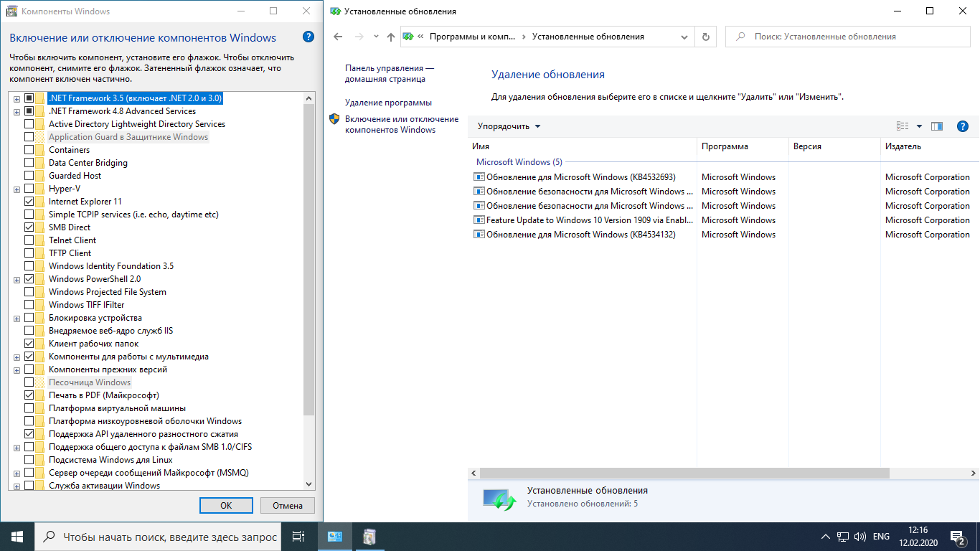This screenshot has width=980, height=551.
Task: Click the view mode icon in Installed Updates
Action: click(903, 126)
